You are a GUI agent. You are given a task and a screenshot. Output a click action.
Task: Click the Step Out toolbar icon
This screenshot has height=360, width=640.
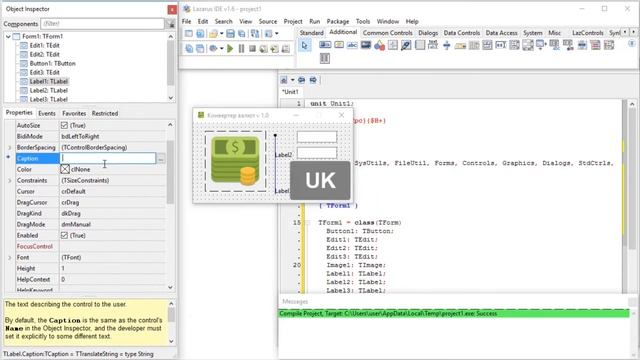[285, 49]
